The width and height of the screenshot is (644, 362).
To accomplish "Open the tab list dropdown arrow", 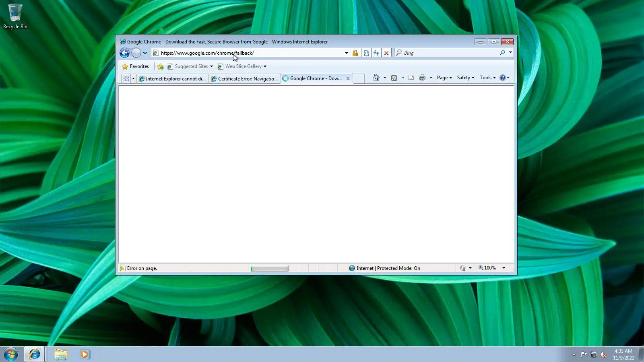I will tap(133, 79).
